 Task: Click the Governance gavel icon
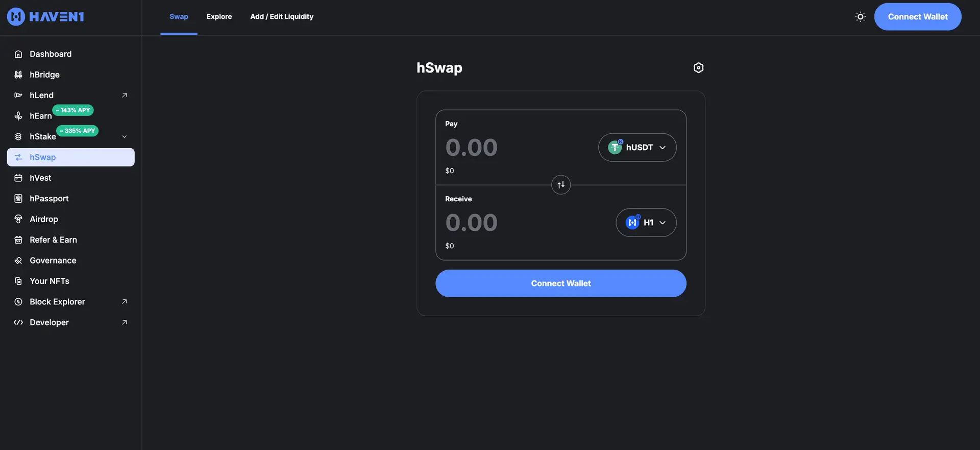point(18,260)
